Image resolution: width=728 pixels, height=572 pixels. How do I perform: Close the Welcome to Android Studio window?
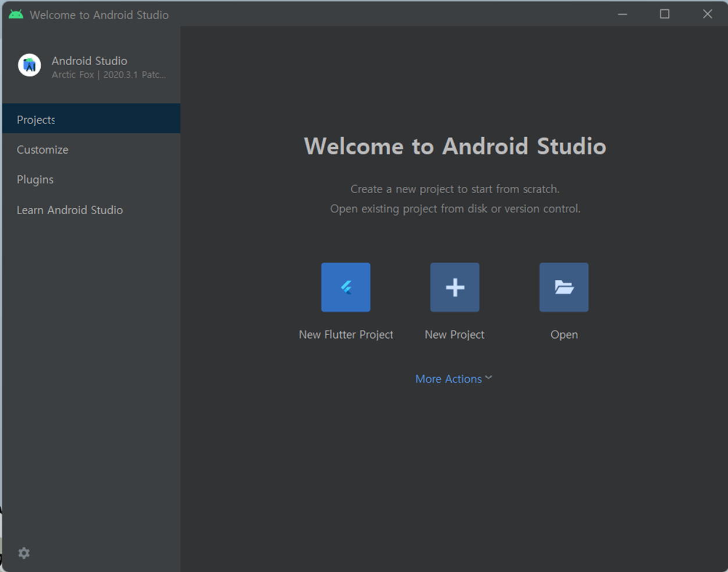point(707,14)
